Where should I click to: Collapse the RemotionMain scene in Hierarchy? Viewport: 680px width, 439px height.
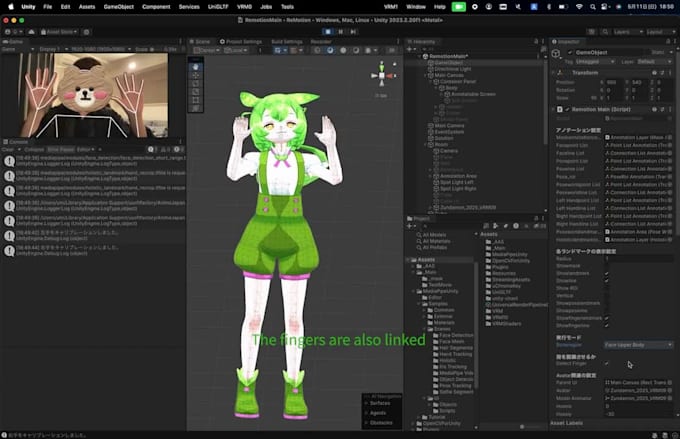419,56
